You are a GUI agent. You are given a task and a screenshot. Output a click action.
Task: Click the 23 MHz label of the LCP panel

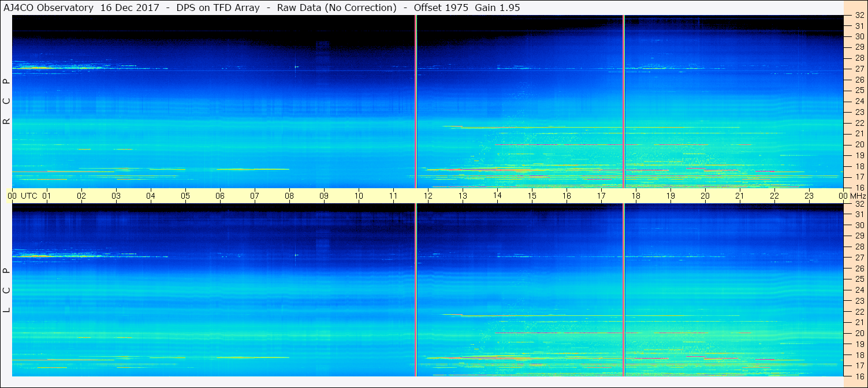859,301
